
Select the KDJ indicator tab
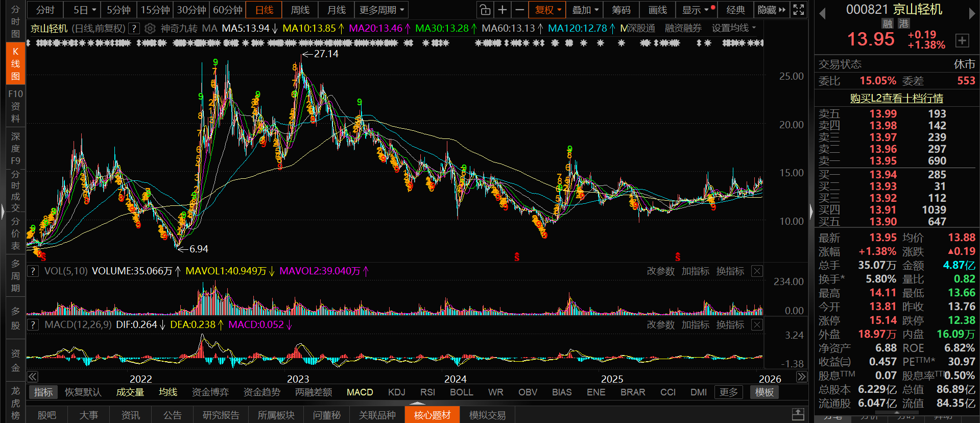pos(396,392)
